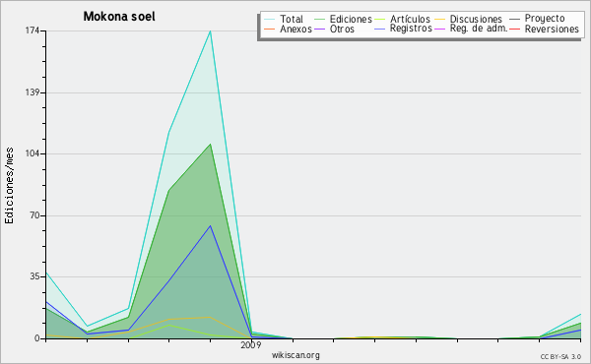Click the 35 y-axis label

point(34,276)
